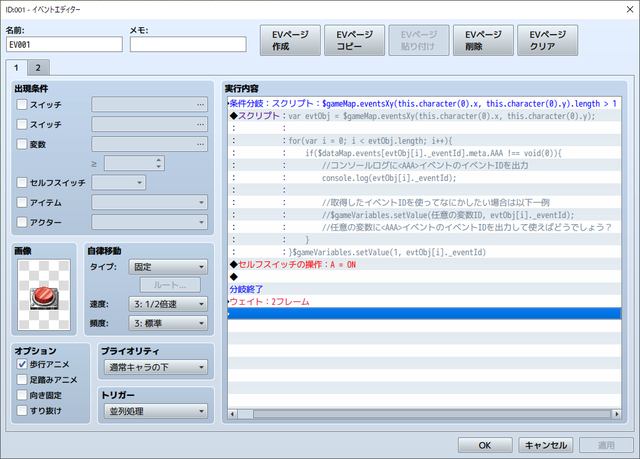The image size is (640, 459).
Task: Open the プライオリティ 通常キャラの下 dropdown
Action: click(156, 367)
